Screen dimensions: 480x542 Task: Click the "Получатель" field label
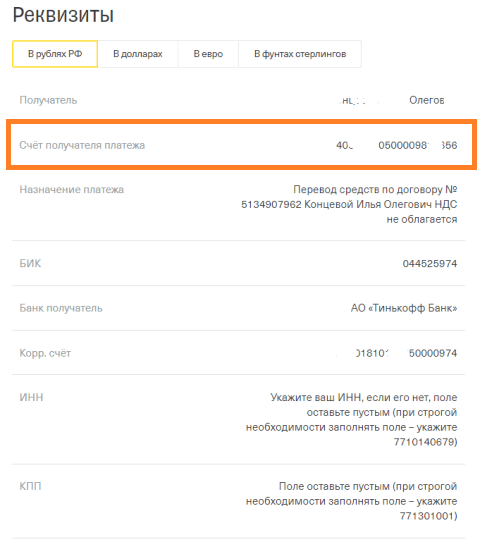(x=48, y=100)
